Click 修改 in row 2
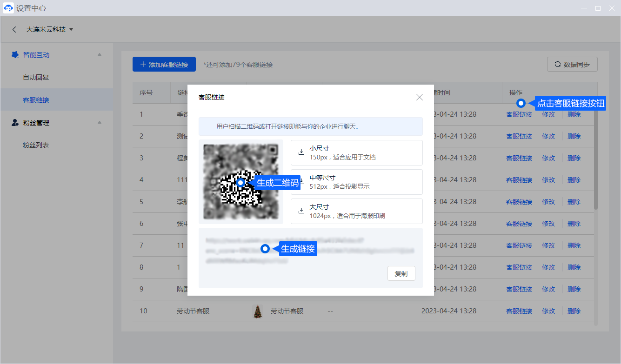 [x=548, y=136]
